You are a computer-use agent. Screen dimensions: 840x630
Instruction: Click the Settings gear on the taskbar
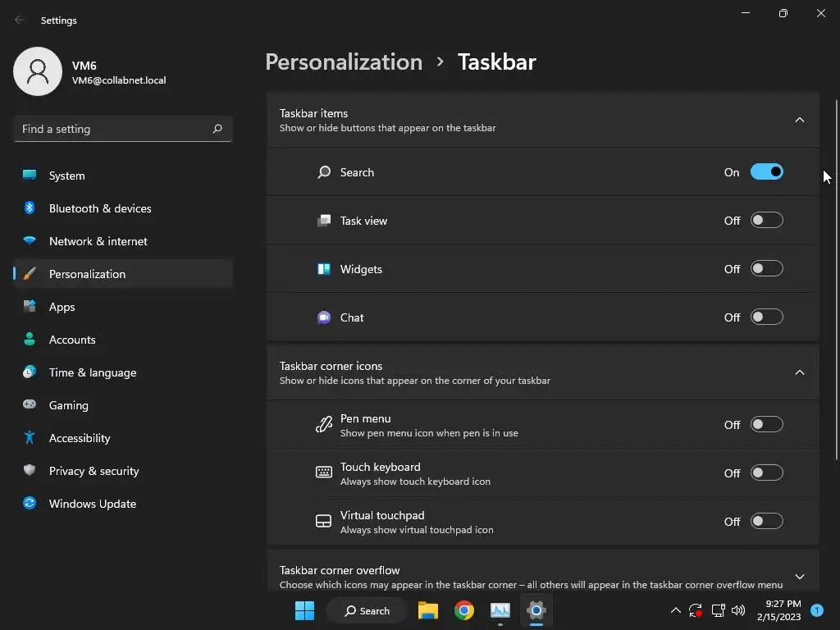tap(536, 610)
